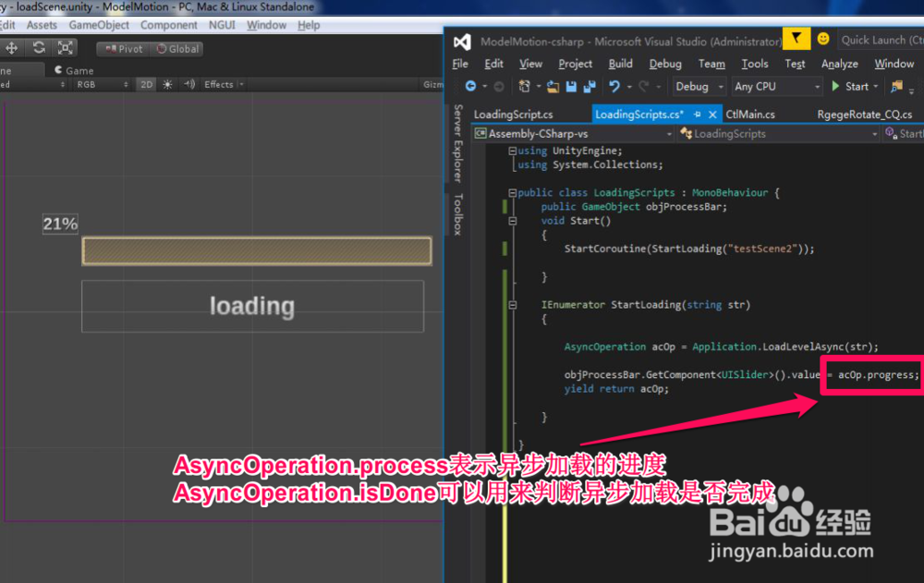Collapse the StartLoading coroutine code block

511,305
